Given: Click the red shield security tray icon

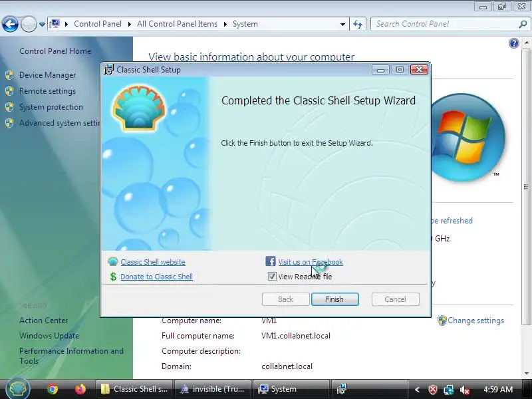Looking at the screenshot, I should (x=433, y=390).
